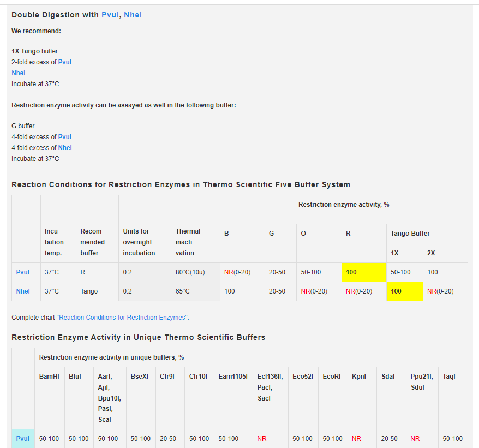Click PvuI in the G buffer section
Screen dimensions: 479x448
click(64, 136)
